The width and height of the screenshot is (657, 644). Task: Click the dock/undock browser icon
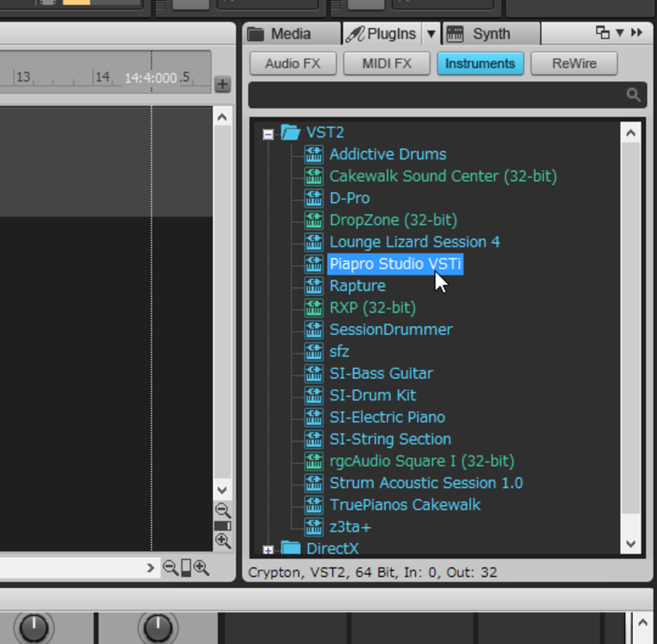603,32
